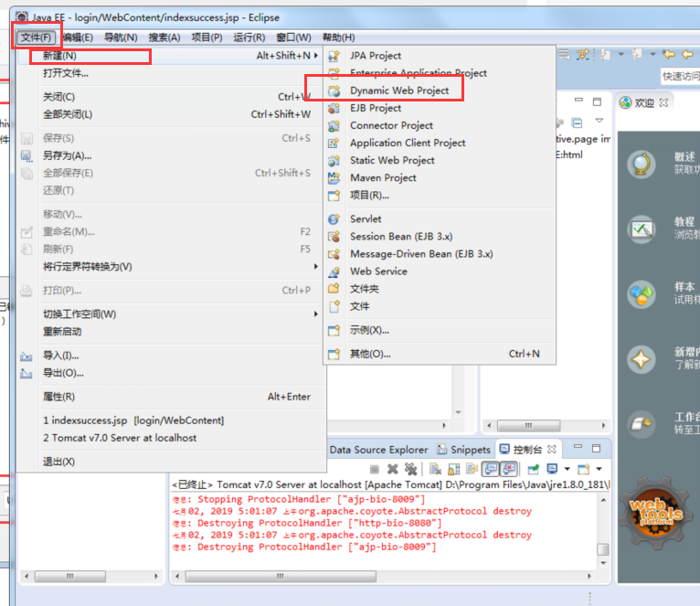Screen dimensions: 700x606
Task: Click the Remove Launch X icon in console
Action: [x=393, y=469]
